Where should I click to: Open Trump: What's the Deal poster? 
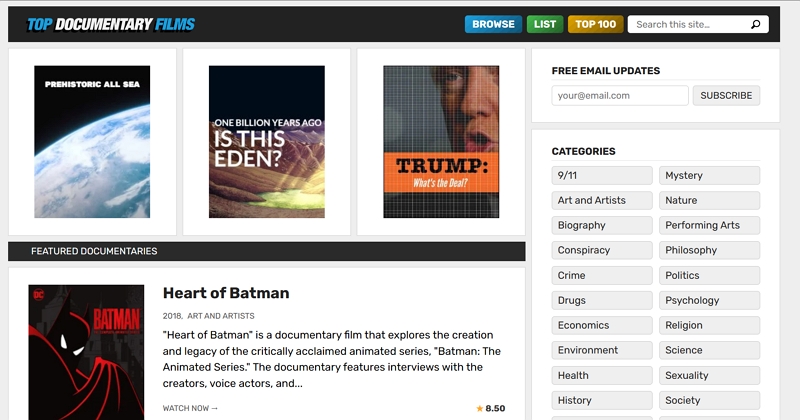441,142
